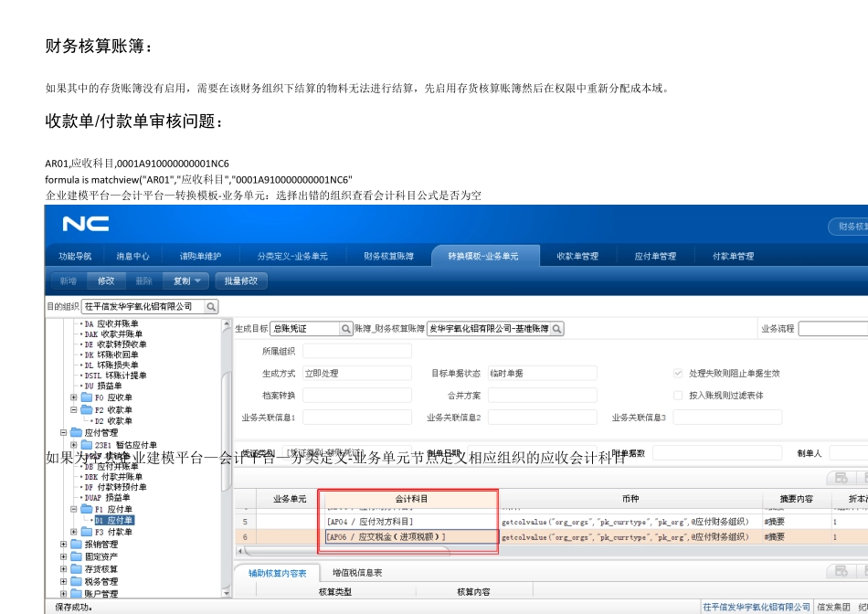The image size is (868, 614).
Task: Click the folder icon of 固定资产
Action: [76, 556]
